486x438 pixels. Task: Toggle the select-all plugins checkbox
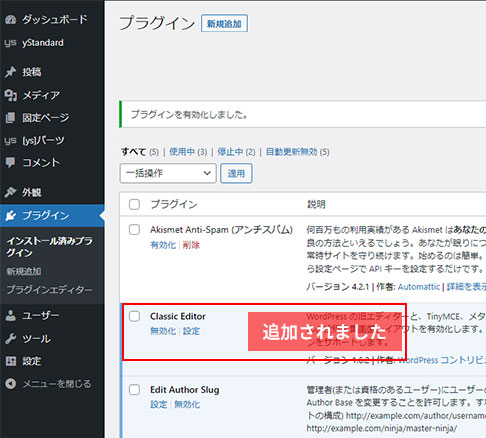click(x=134, y=204)
